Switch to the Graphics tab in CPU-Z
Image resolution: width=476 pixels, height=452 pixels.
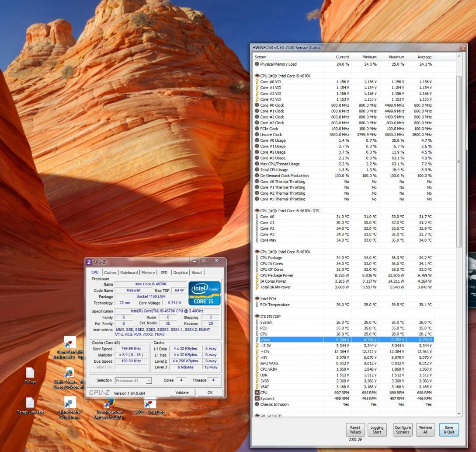click(x=181, y=273)
